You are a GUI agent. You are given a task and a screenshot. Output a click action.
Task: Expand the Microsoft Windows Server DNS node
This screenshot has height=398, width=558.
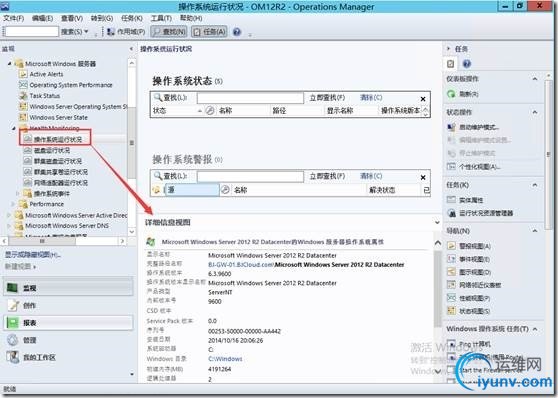(x=9, y=226)
